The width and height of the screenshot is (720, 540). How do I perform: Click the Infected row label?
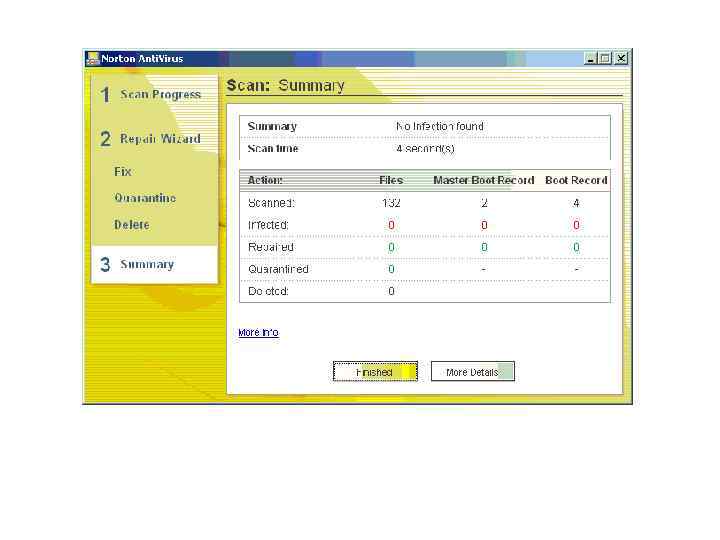tap(268, 225)
